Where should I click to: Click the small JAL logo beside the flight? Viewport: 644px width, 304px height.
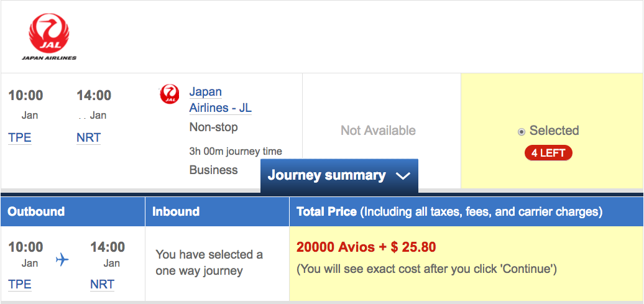[x=169, y=94]
